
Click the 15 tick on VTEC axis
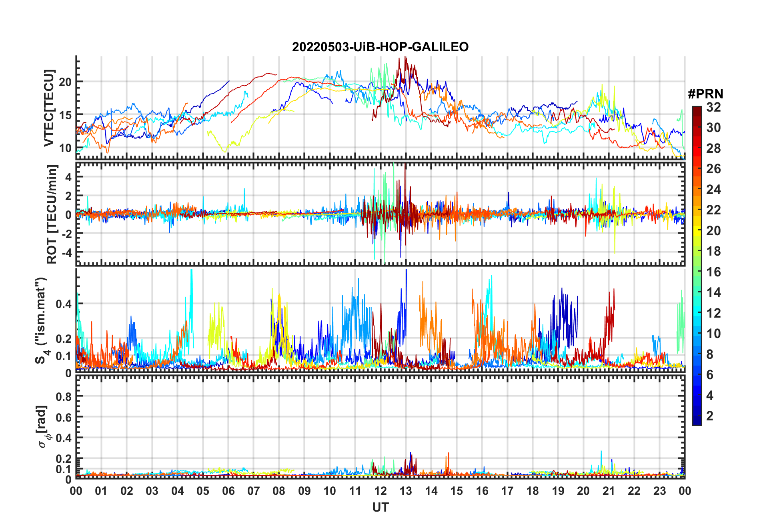click(65, 115)
